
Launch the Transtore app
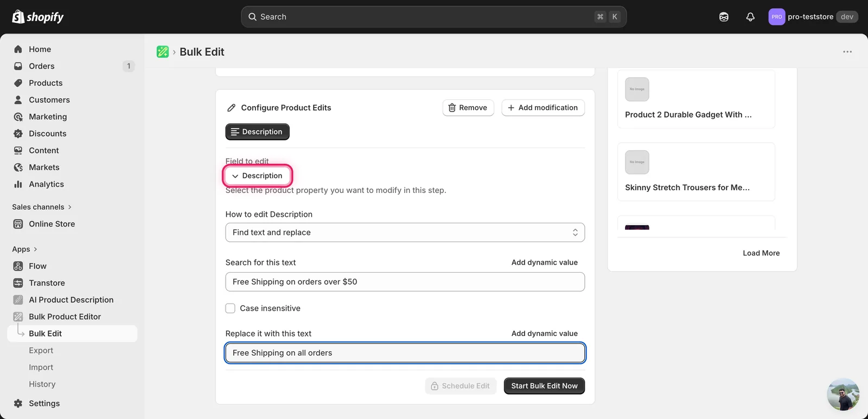pos(47,283)
